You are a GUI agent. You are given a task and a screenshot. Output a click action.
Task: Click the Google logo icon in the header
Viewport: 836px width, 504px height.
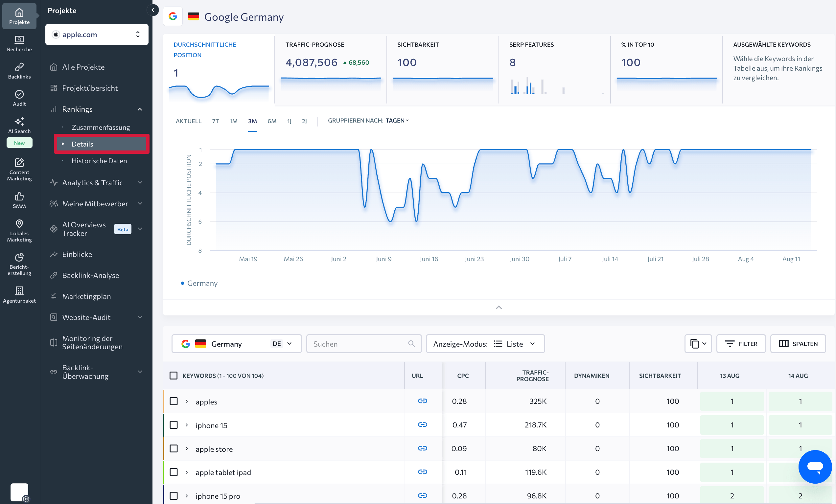173,16
